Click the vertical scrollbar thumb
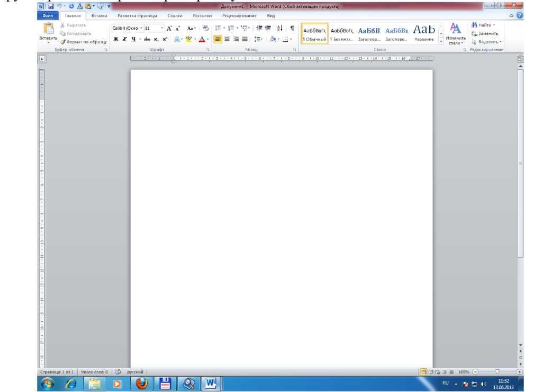Viewport: 534px width, 392px height. pyautogui.click(x=520, y=163)
